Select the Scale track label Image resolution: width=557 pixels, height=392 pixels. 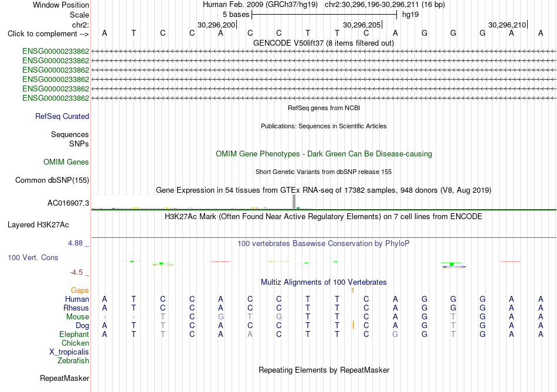tap(79, 15)
